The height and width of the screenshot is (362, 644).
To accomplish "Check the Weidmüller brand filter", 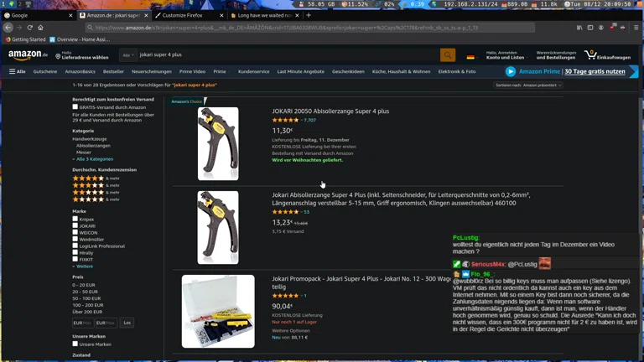I will [75, 239].
